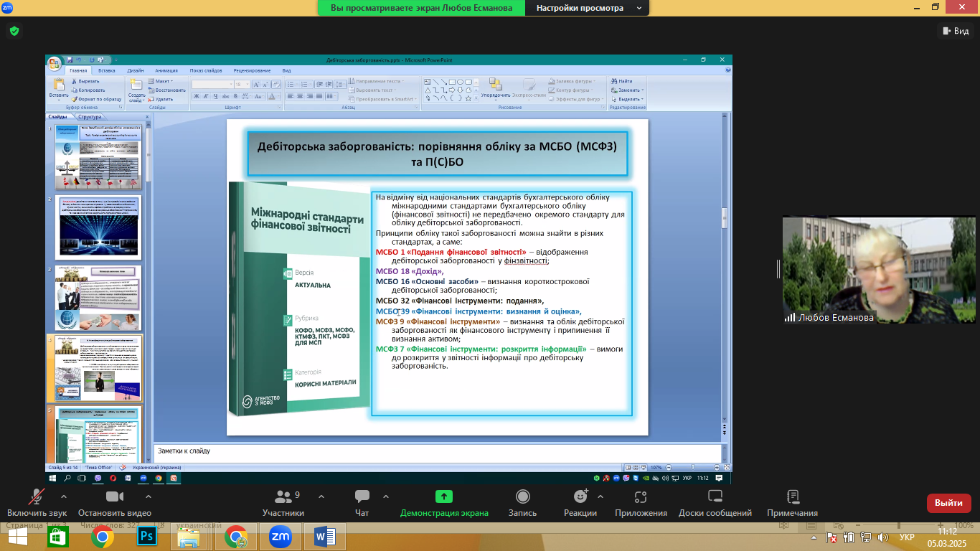The height and width of the screenshot is (551, 980).
Task: Expand the arrow next to Участники
Action: (321, 496)
